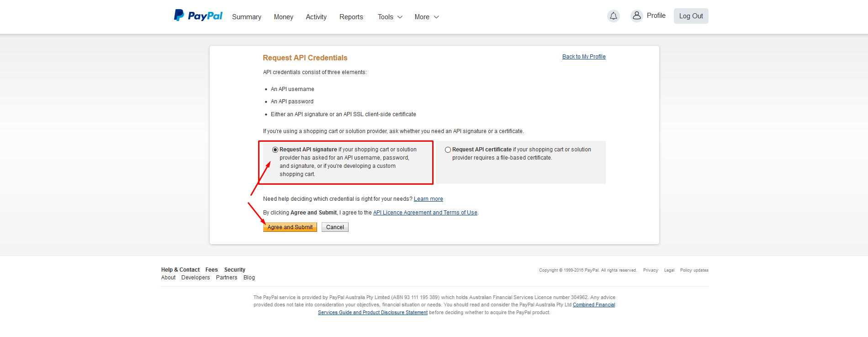The image size is (868, 337).
Task: Open the Money menu item
Action: pos(284,17)
